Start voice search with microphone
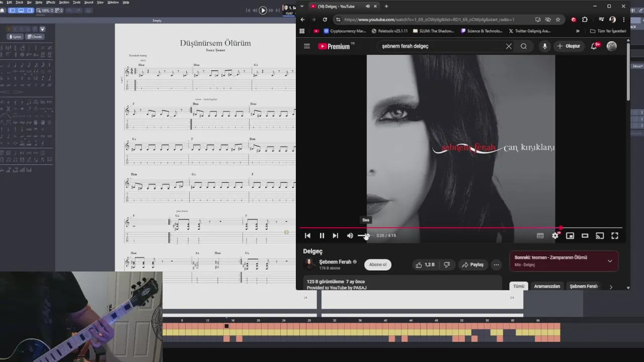Viewport: 644px width, 362px height. (x=544, y=46)
